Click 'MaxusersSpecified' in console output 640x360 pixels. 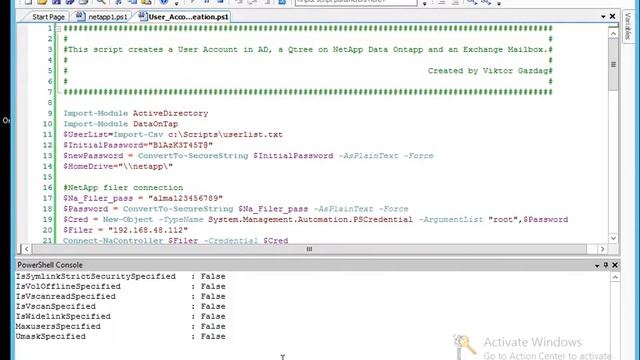point(58,327)
